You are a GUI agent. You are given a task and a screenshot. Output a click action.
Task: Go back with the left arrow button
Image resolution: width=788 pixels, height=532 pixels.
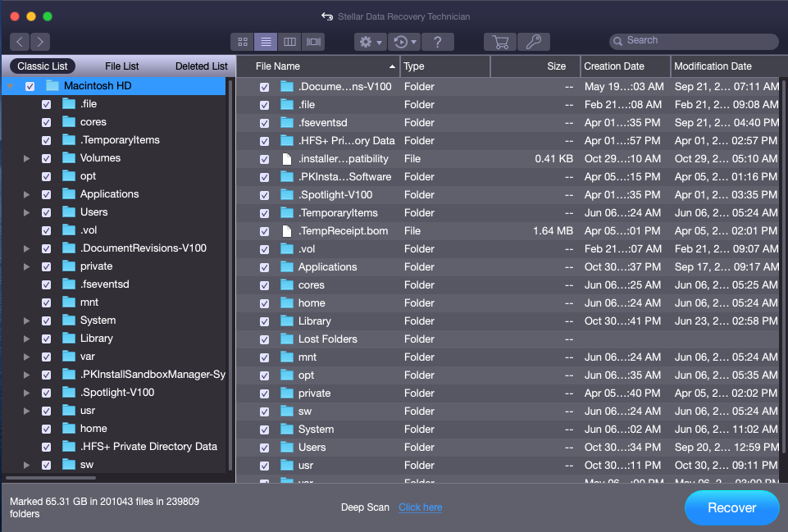point(20,42)
